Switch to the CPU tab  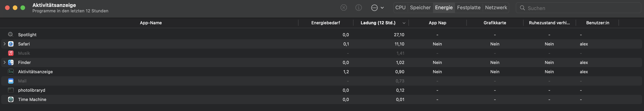[x=400, y=8]
